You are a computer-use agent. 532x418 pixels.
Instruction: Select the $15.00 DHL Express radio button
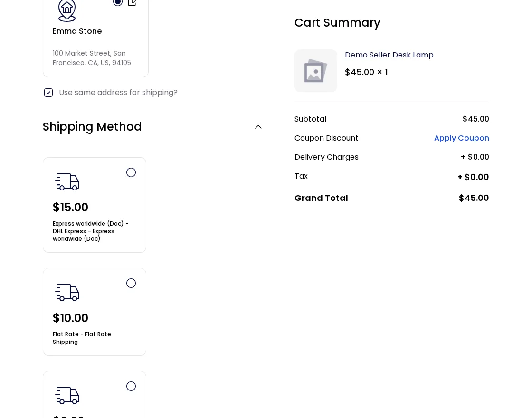coord(131,173)
